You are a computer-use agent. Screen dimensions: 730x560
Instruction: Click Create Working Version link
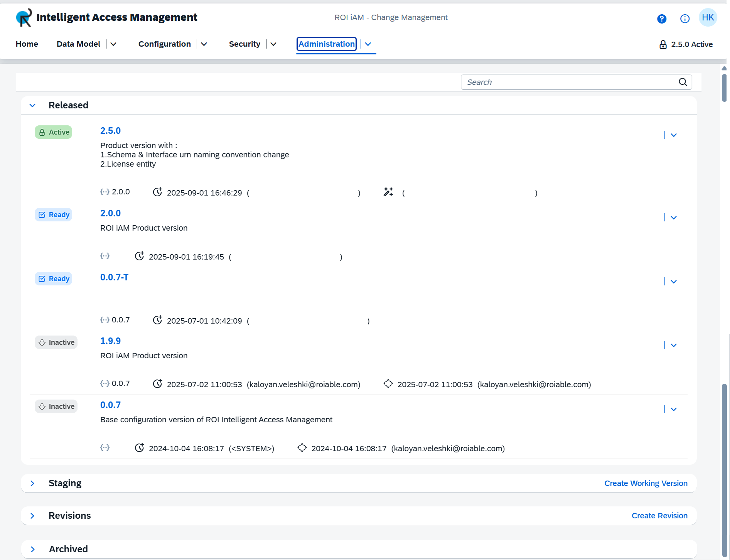coord(646,483)
